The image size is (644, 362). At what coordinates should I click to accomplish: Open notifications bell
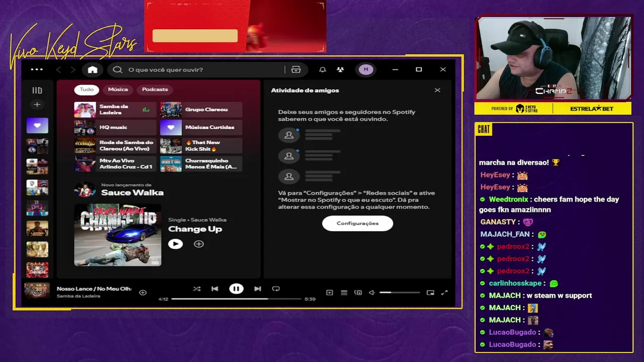323,69
